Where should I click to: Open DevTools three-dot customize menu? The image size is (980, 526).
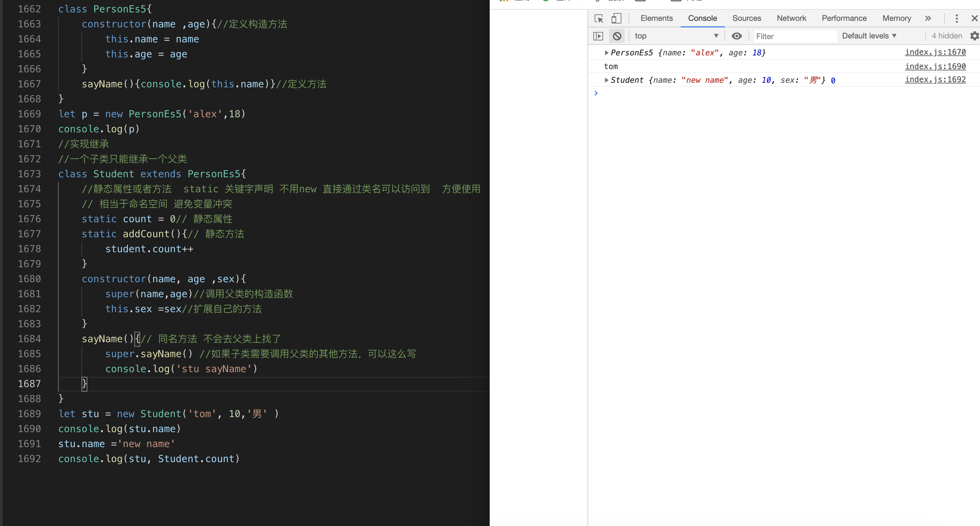click(x=957, y=18)
